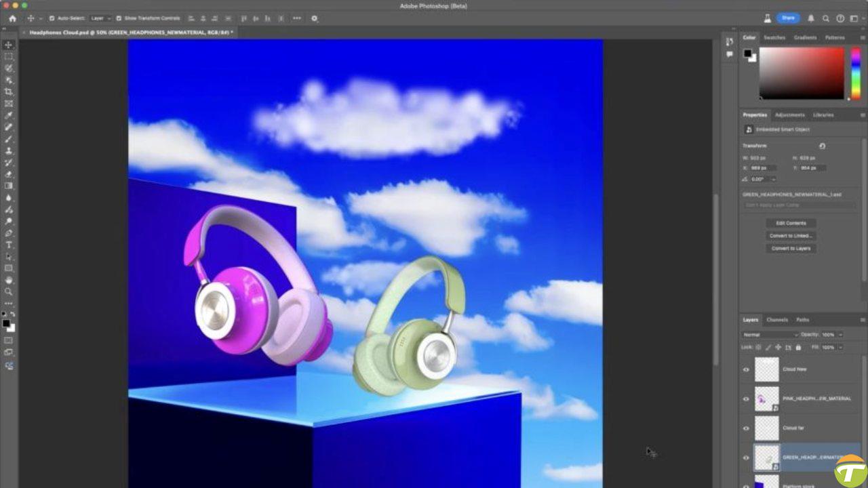Open the Color panel flyout menu
This screenshot has width=868, height=488.
(862, 38)
